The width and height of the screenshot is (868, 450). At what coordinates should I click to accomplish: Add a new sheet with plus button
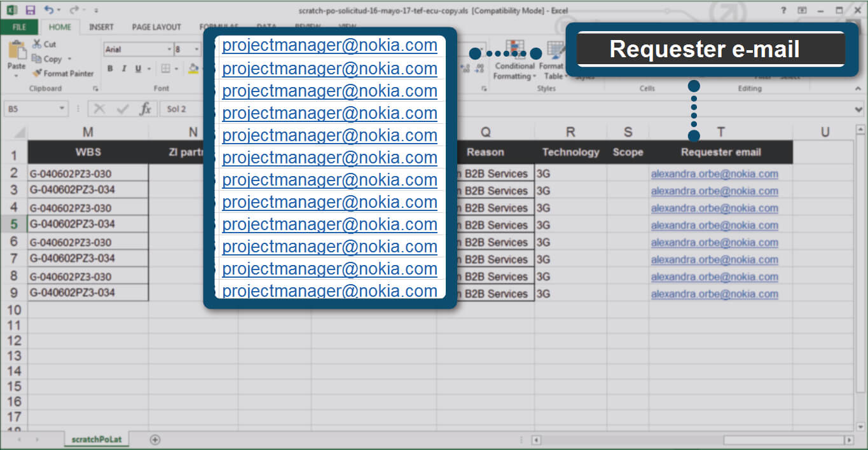click(155, 439)
